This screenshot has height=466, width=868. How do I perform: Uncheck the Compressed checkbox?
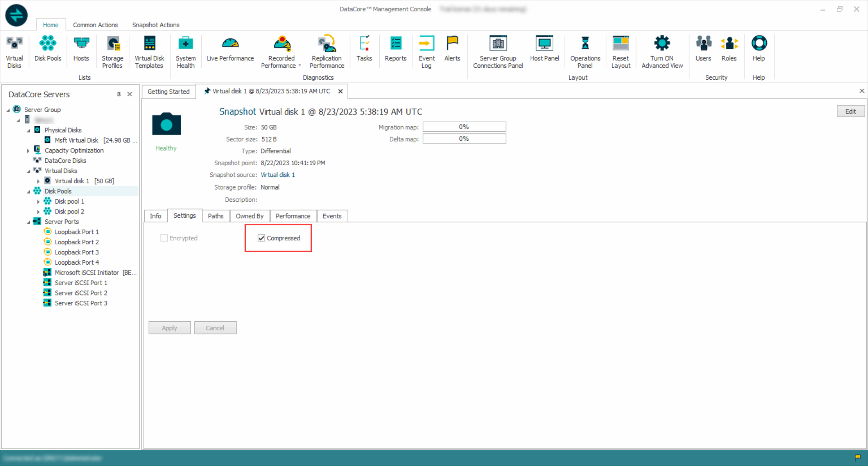(261, 238)
